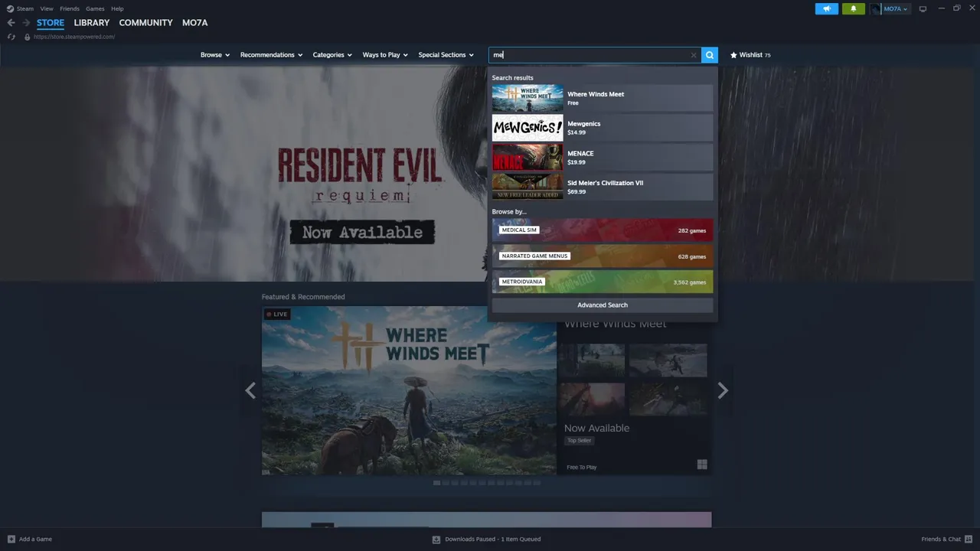Open the View menu
The image size is (980, 551).
pyautogui.click(x=47, y=8)
